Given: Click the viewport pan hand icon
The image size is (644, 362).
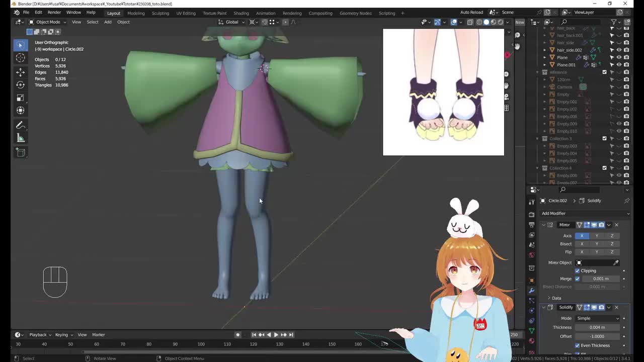Looking at the screenshot, I should click(506, 85).
